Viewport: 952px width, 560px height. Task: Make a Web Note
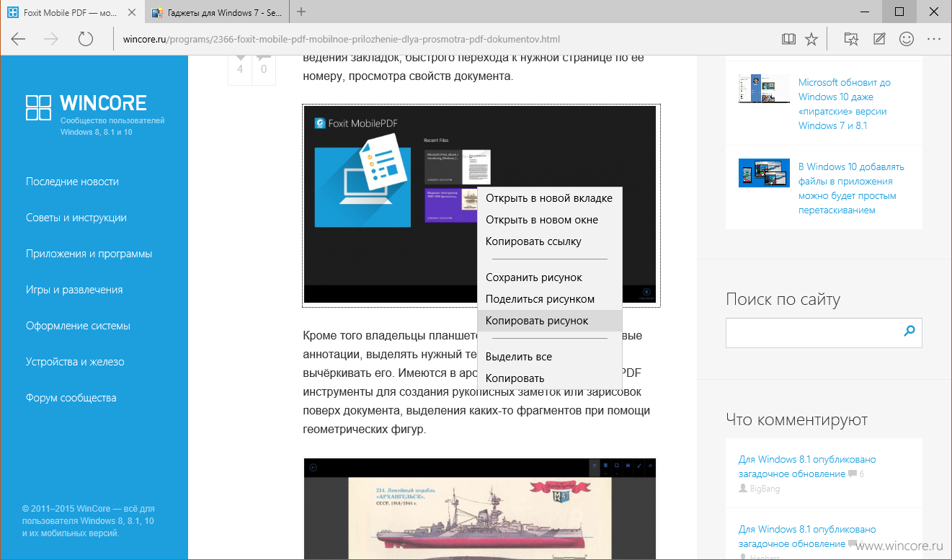879,40
